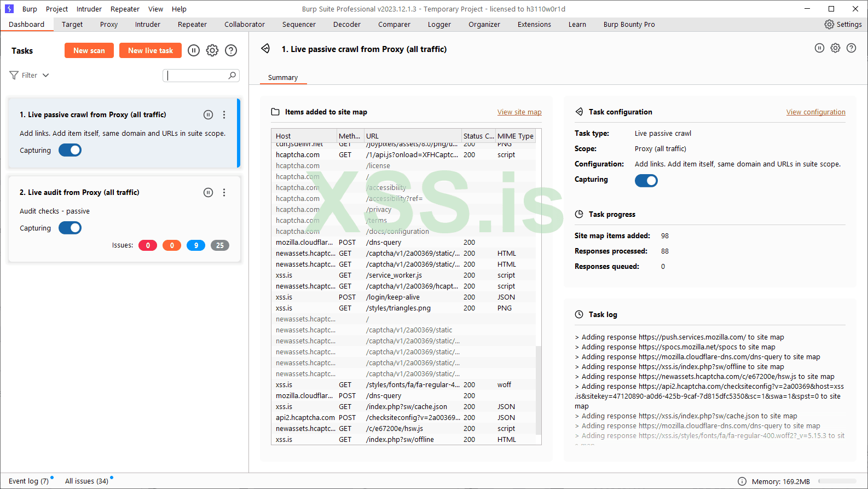Click gear icon in task details header

pos(835,48)
